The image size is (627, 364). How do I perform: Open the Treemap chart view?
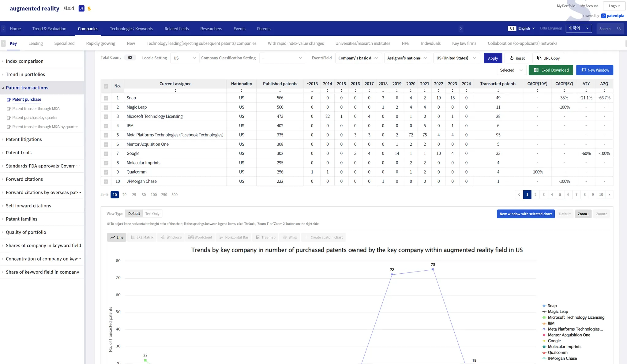click(x=265, y=237)
